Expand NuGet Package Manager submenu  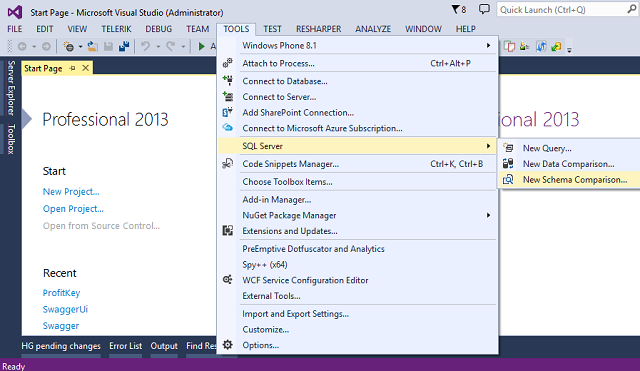pos(358,215)
